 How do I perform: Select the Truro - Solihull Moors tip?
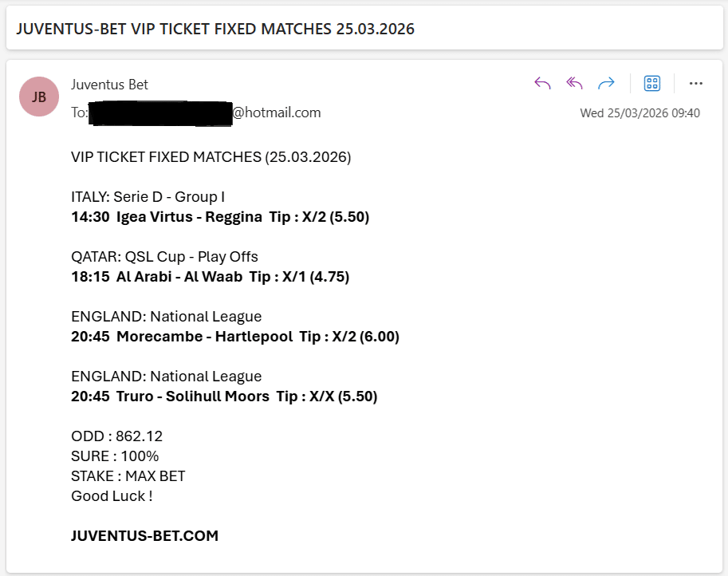(x=222, y=396)
